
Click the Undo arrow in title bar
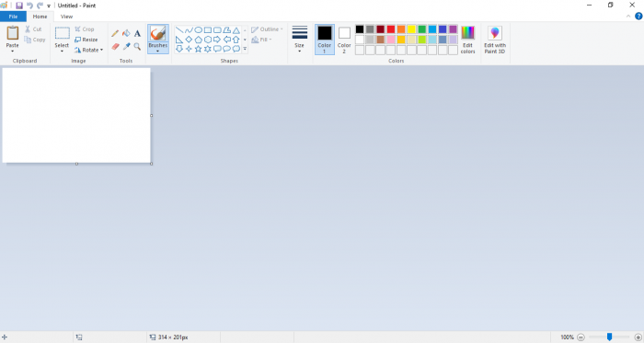tap(29, 6)
